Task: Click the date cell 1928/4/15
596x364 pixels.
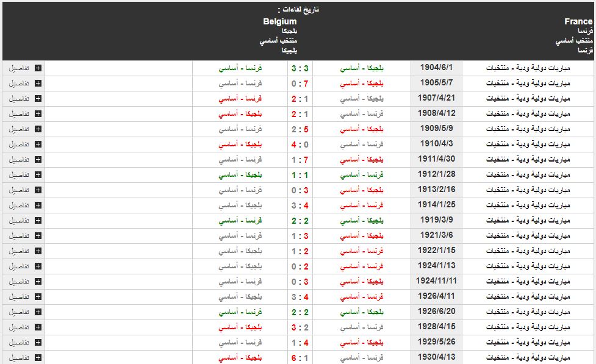Action: tap(436, 326)
